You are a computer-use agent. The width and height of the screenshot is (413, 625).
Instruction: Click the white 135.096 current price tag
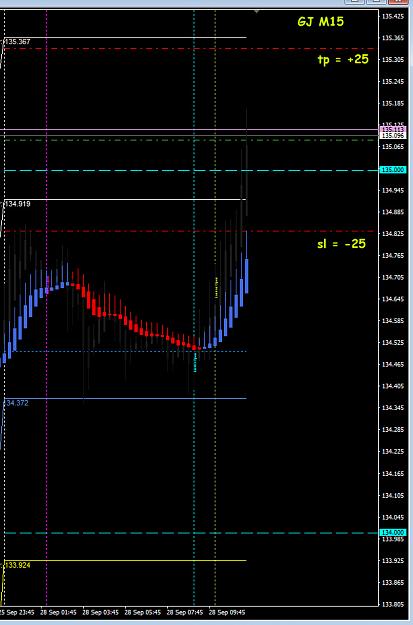point(393,136)
